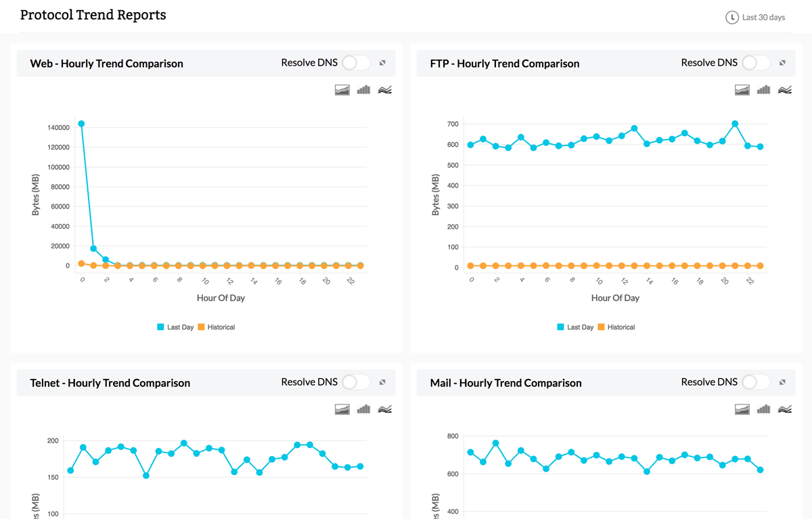812x519 pixels.
Task: Expand the Web Hourly Trend panel
Action: 382,63
